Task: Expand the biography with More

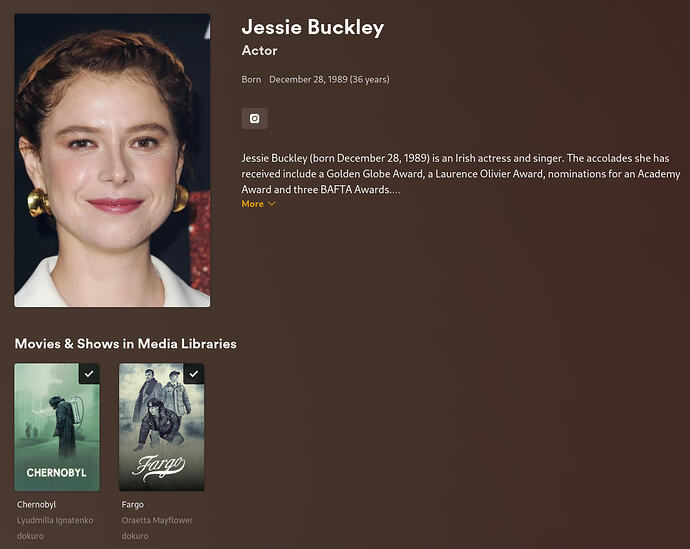Action: (x=258, y=204)
